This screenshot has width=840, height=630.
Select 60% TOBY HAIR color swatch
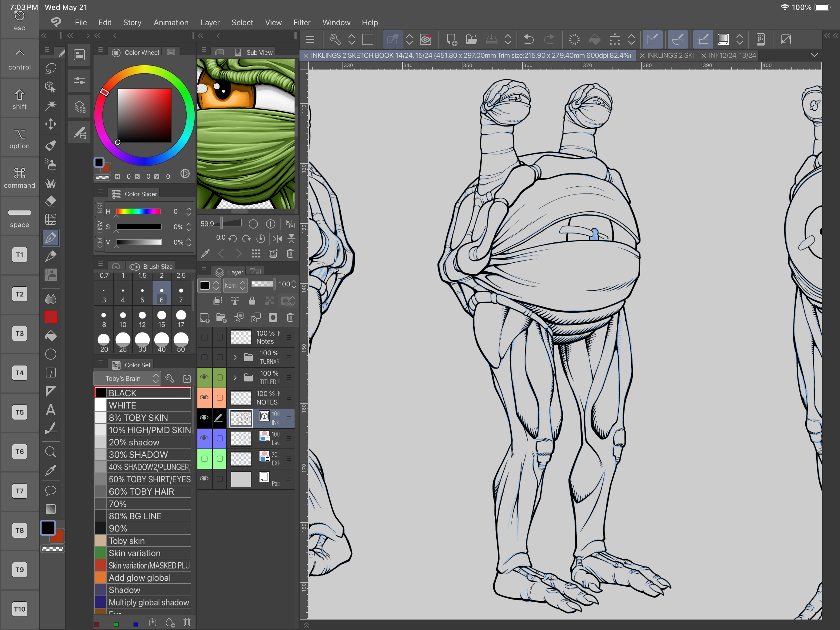point(143,491)
